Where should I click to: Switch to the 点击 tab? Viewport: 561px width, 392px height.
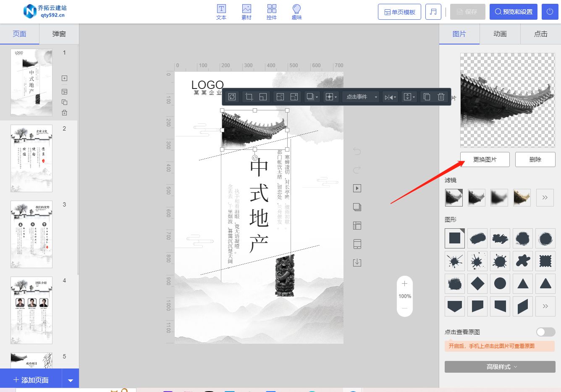[x=540, y=34]
